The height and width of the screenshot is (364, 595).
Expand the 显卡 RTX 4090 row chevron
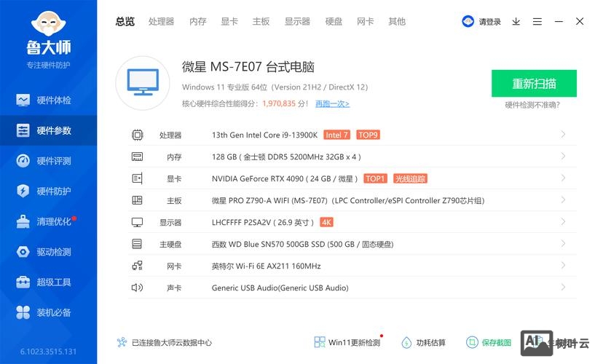[x=563, y=178]
